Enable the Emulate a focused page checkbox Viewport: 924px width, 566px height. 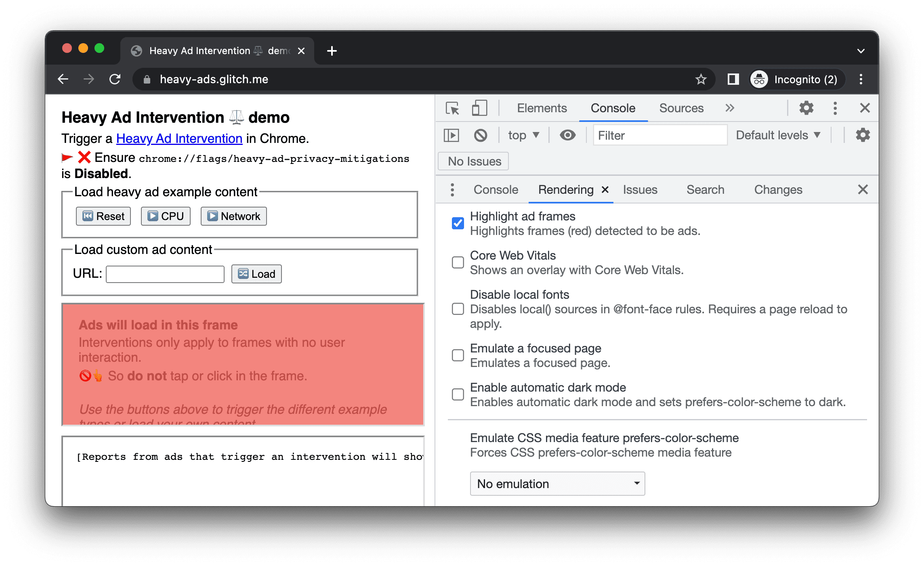pyautogui.click(x=458, y=354)
